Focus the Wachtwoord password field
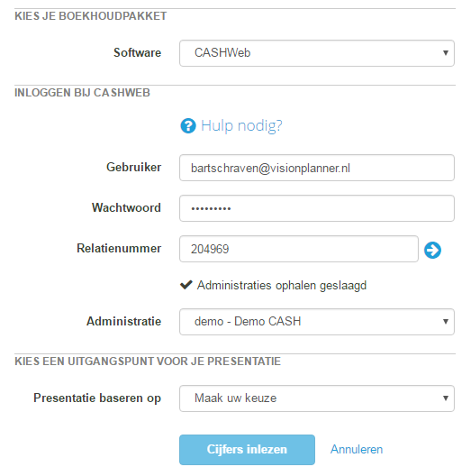Viewport: 471px width, 476px height. pos(317,208)
